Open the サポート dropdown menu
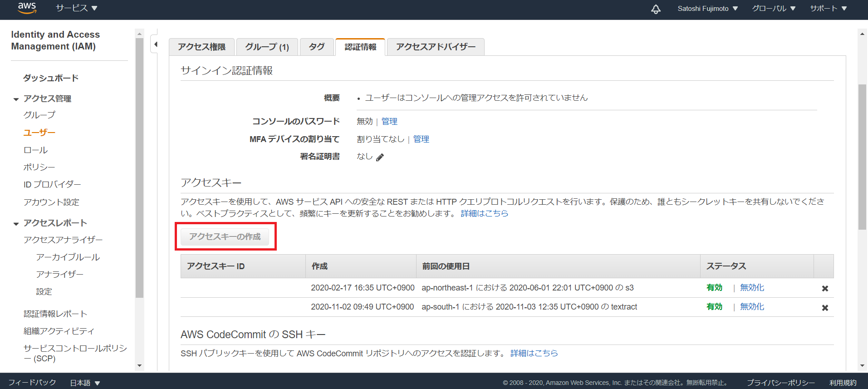The image size is (868, 389). pyautogui.click(x=829, y=9)
